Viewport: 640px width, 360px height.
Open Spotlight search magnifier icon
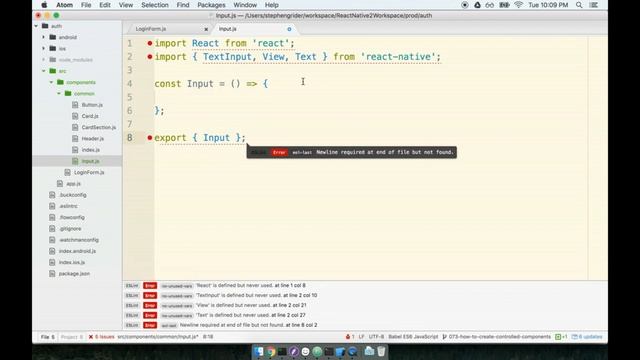pyautogui.click(x=579, y=5)
